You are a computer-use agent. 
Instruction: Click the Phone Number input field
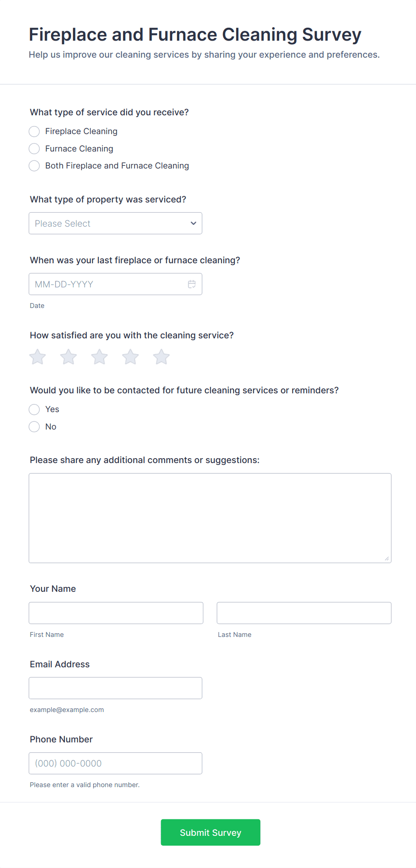click(115, 763)
